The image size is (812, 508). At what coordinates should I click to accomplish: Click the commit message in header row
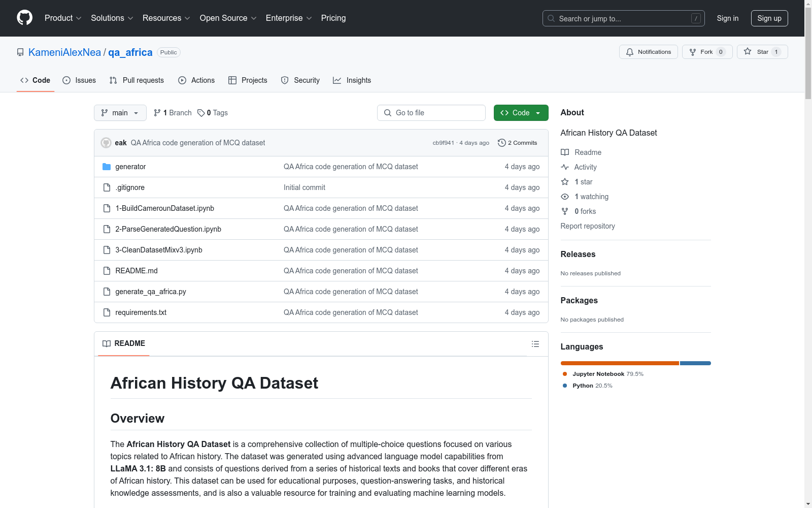click(x=198, y=143)
